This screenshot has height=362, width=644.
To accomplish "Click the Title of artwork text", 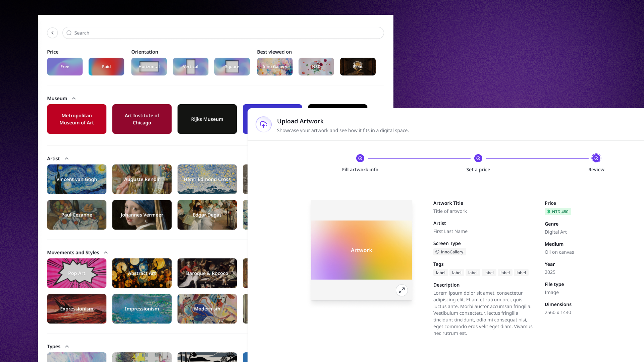I will [450, 211].
